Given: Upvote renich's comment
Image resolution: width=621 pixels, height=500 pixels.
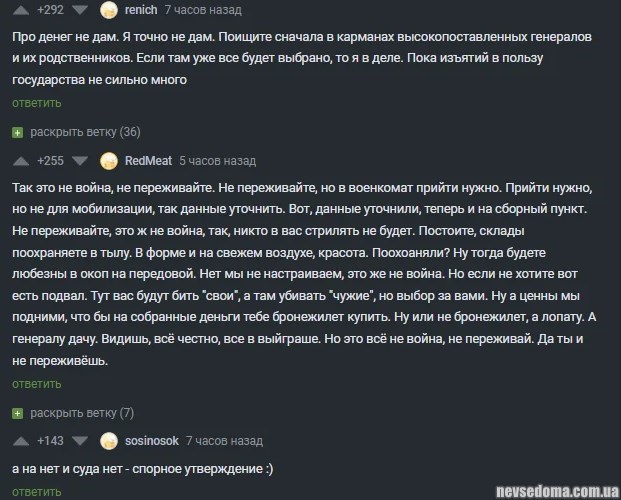Looking at the screenshot, I should tap(18, 11).
